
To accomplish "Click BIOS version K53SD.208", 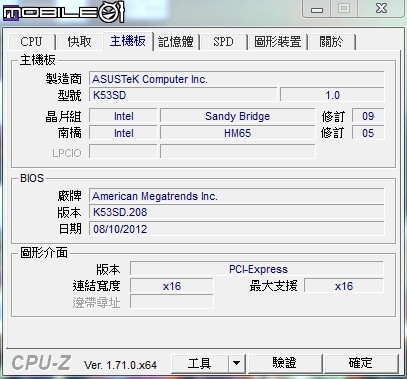I will click(237, 212).
